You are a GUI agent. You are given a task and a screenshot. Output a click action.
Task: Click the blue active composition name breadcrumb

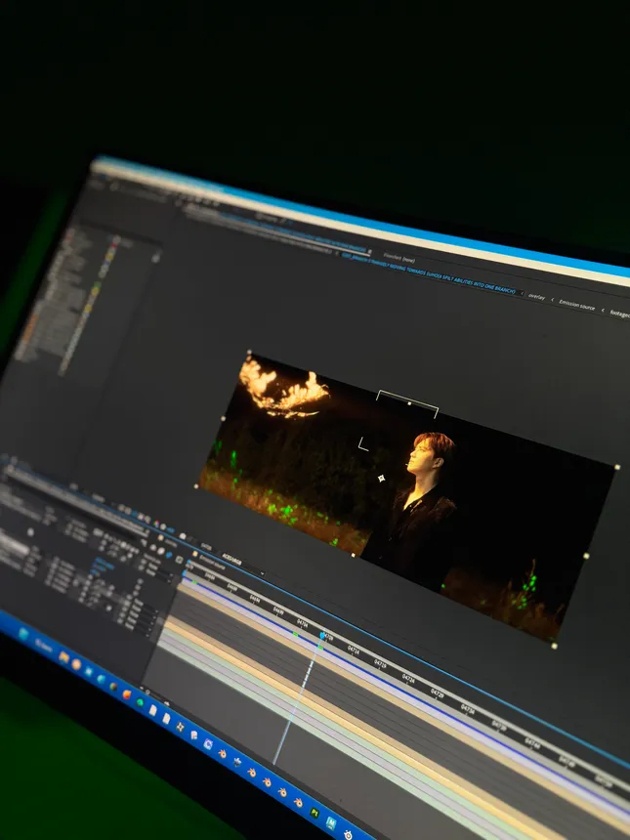click(x=429, y=273)
